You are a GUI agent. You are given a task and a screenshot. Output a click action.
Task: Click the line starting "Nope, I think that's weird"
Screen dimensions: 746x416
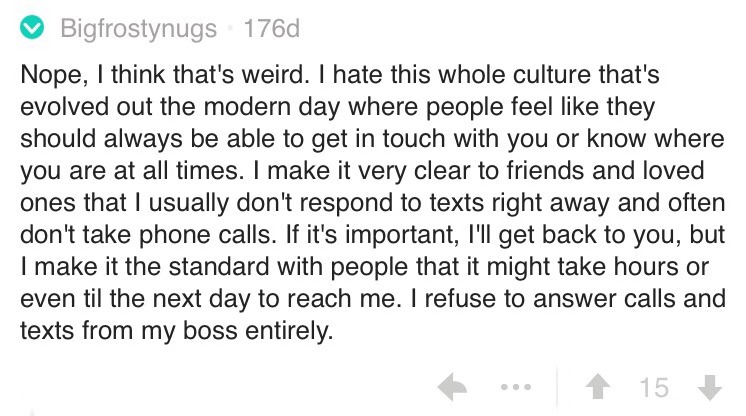click(x=340, y=75)
